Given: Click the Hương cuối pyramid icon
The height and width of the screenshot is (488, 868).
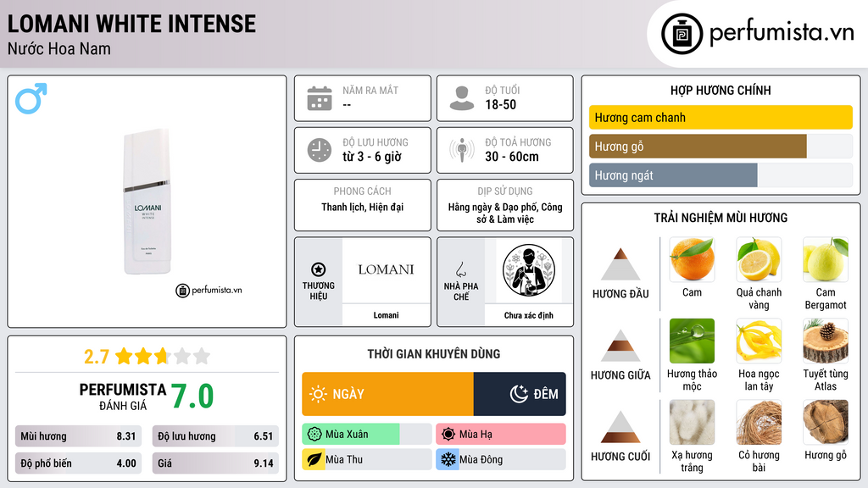Looking at the screenshot, I should (620, 427).
